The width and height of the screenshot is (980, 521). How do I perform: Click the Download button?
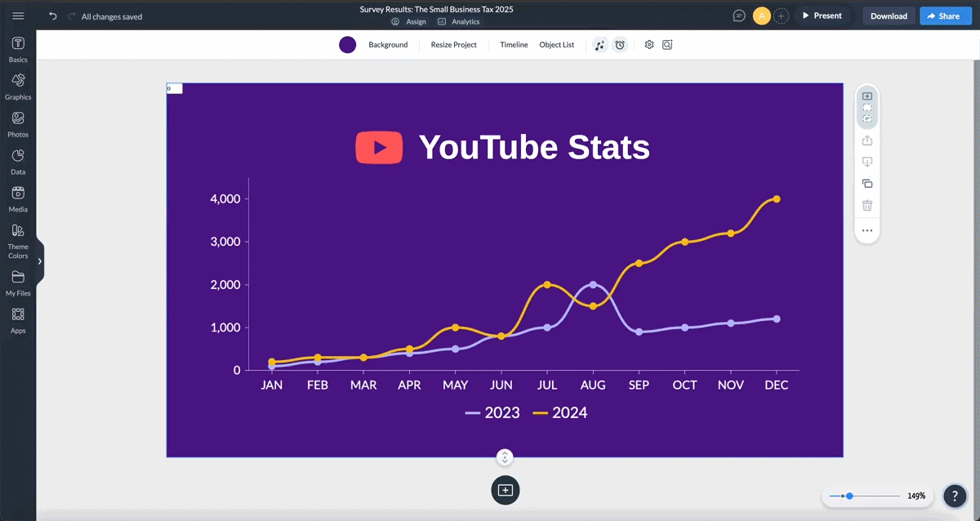[889, 16]
